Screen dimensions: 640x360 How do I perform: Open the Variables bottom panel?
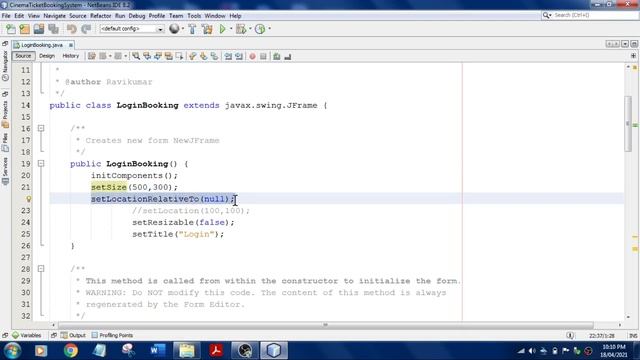pyautogui.click(x=27, y=335)
